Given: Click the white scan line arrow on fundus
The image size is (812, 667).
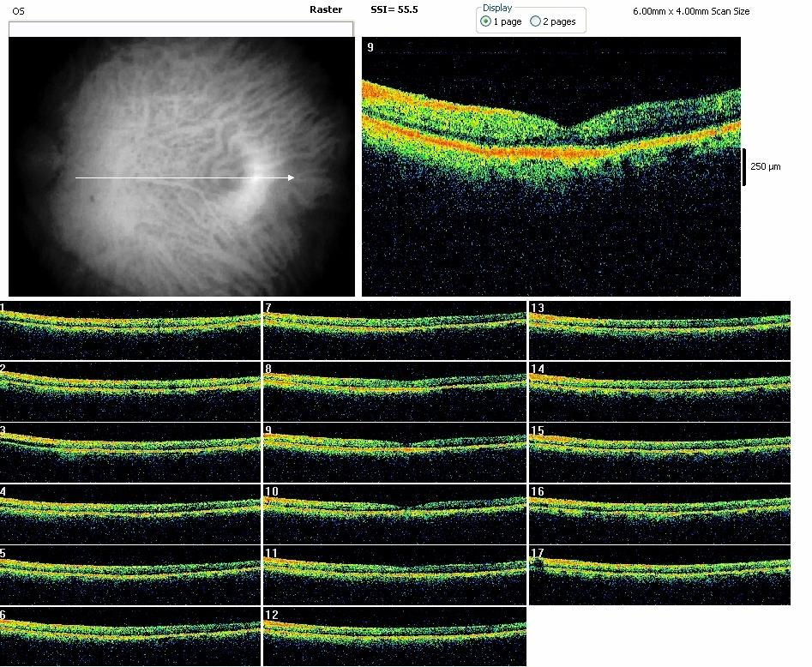Looking at the screenshot, I should (x=184, y=178).
